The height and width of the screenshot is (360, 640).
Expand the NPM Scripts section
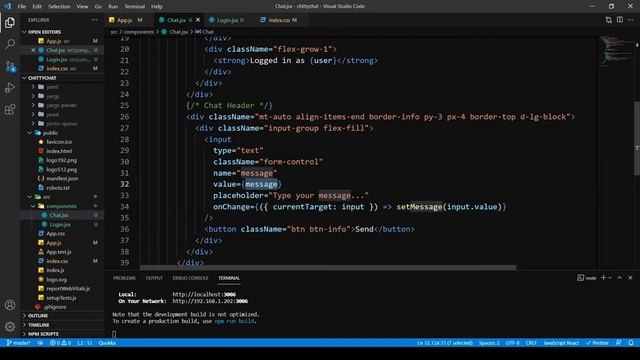(x=43, y=334)
